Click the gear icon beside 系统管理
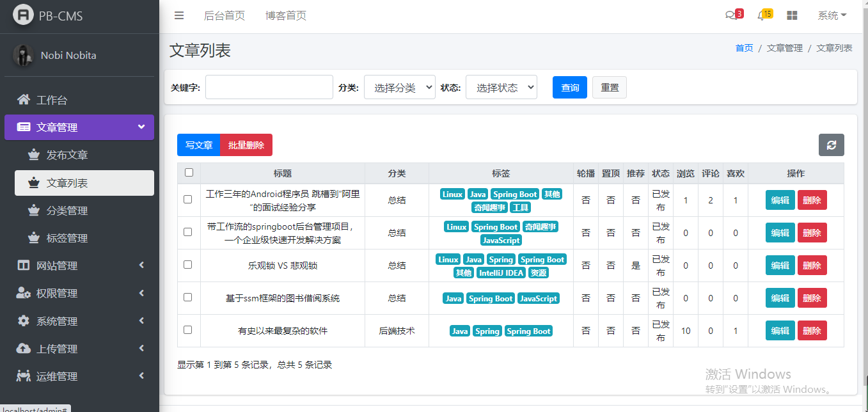Viewport: 868px width, 412px height. pos(24,321)
